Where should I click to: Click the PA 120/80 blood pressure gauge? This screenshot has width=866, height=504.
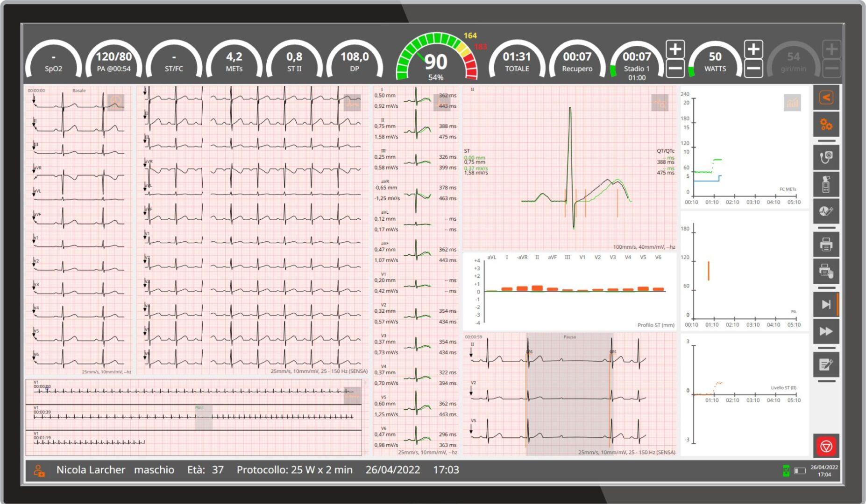[114, 60]
